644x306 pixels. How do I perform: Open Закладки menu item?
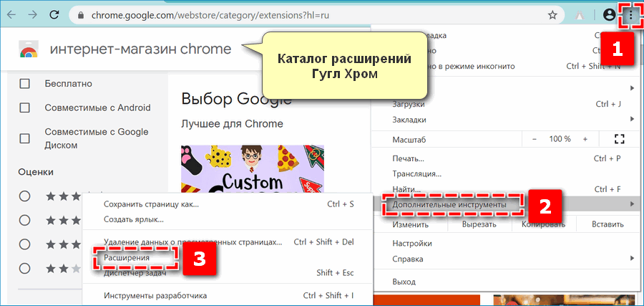[x=507, y=120]
